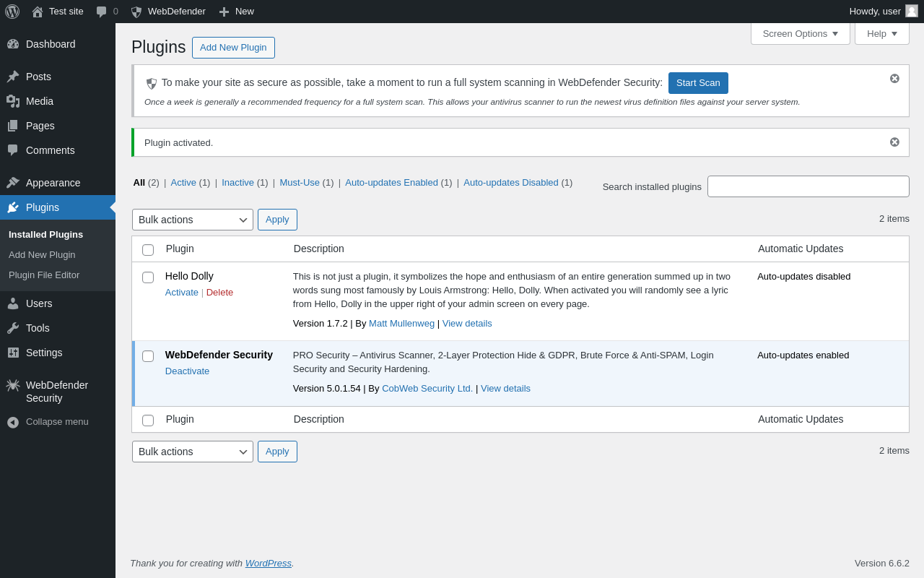Viewport: 924px width, 578px height.
Task: Expand the Help panel
Action: point(881,33)
